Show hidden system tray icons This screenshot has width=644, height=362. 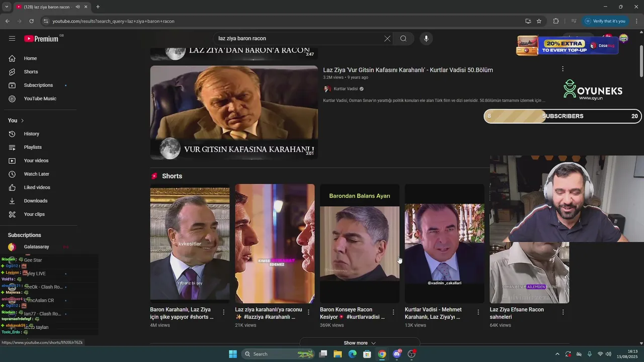pyautogui.click(x=557, y=354)
